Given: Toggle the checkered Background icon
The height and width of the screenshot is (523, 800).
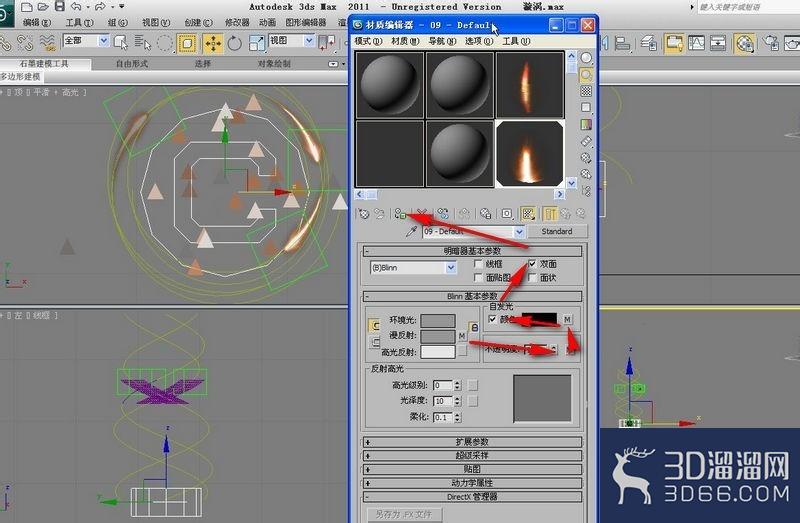Looking at the screenshot, I should click(x=586, y=91).
